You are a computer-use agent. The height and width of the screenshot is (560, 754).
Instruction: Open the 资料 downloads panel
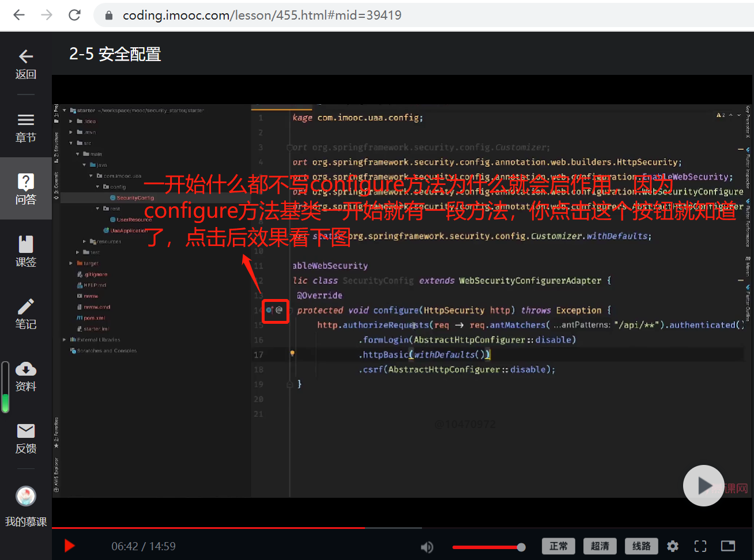click(26, 376)
